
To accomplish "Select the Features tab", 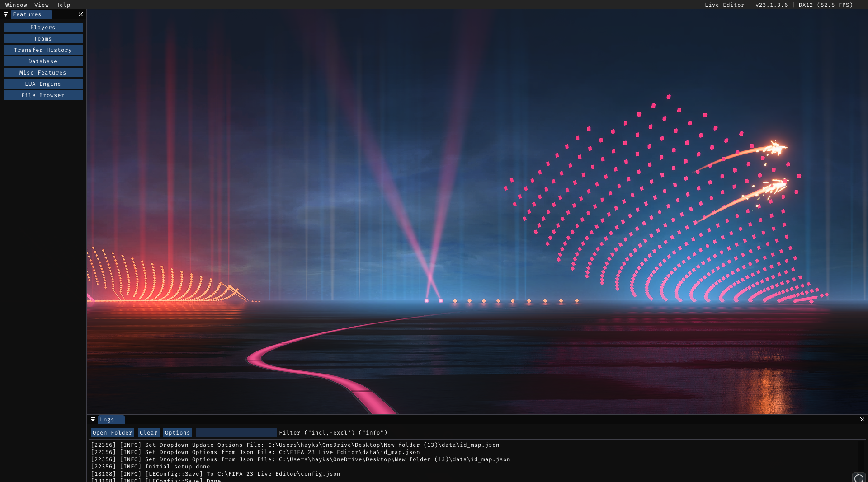I will (27, 14).
